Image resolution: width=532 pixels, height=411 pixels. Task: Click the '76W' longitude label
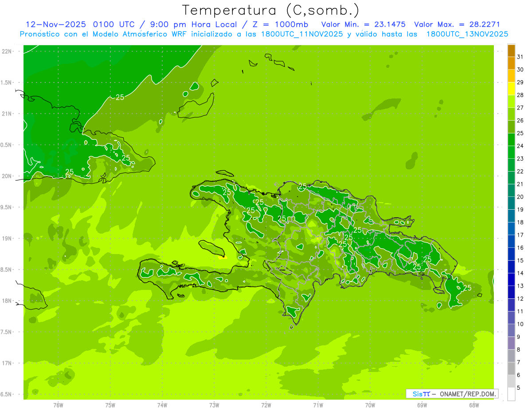click(58, 405)
